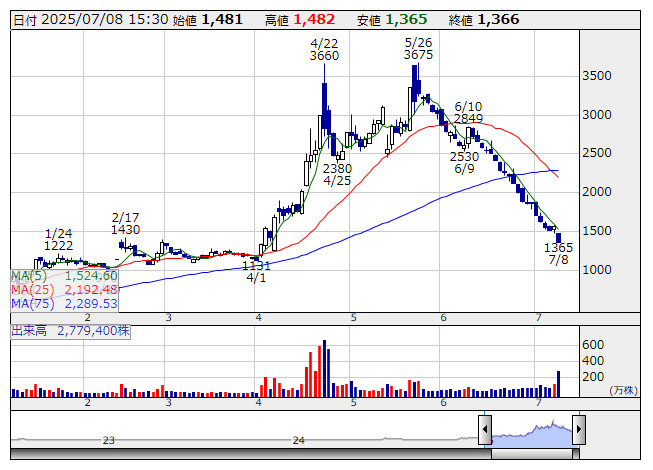Click the 安値 1,365 low price
The image size is (653, 470).
coord(392,20)
